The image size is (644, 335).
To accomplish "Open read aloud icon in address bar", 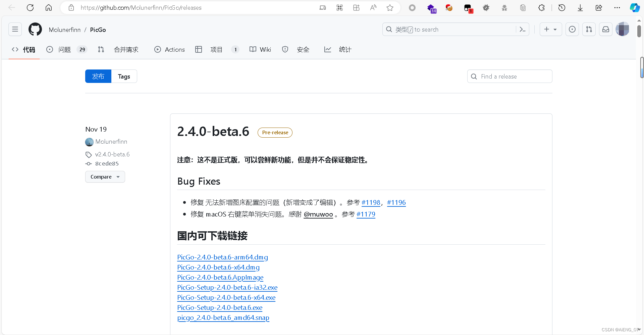I will 373,8.
